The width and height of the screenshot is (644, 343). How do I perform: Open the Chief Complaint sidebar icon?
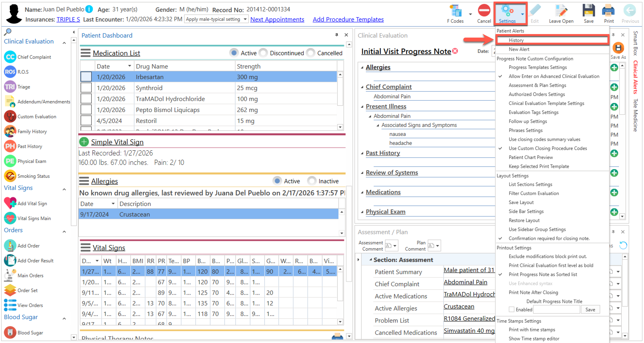click(10, 57)
